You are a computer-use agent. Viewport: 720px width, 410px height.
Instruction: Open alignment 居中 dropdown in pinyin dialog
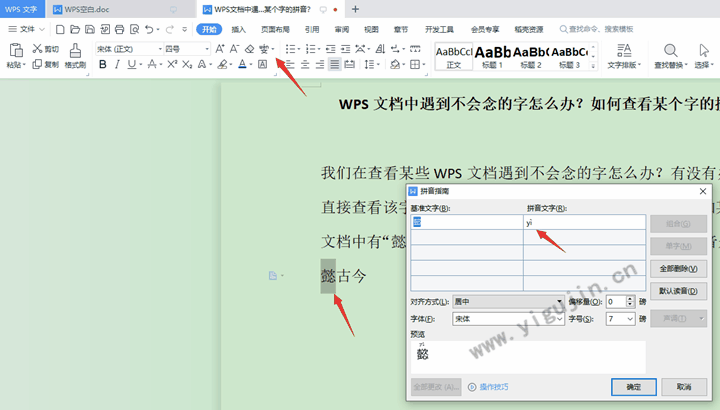[x=559, y=302]
